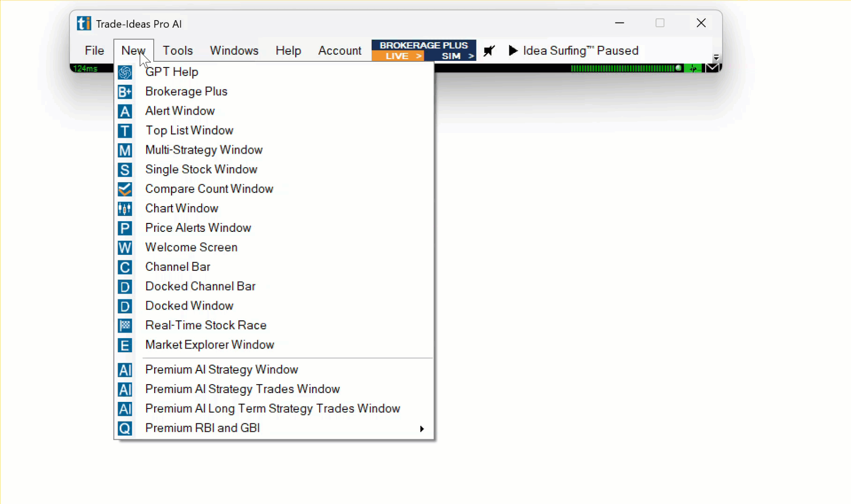Choose Docked Channel Bar
Screen dimensions: 851x504
(274, 286)
